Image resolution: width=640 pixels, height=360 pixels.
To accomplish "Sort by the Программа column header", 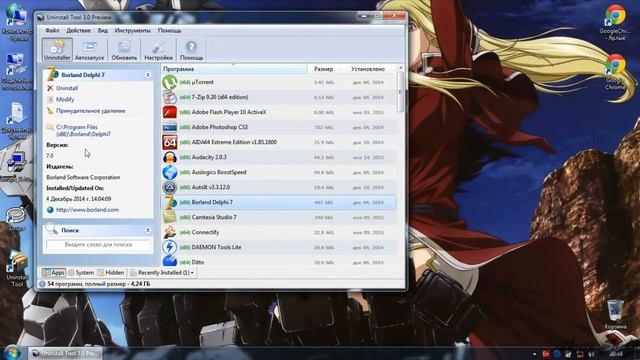I will click(234, 69).
